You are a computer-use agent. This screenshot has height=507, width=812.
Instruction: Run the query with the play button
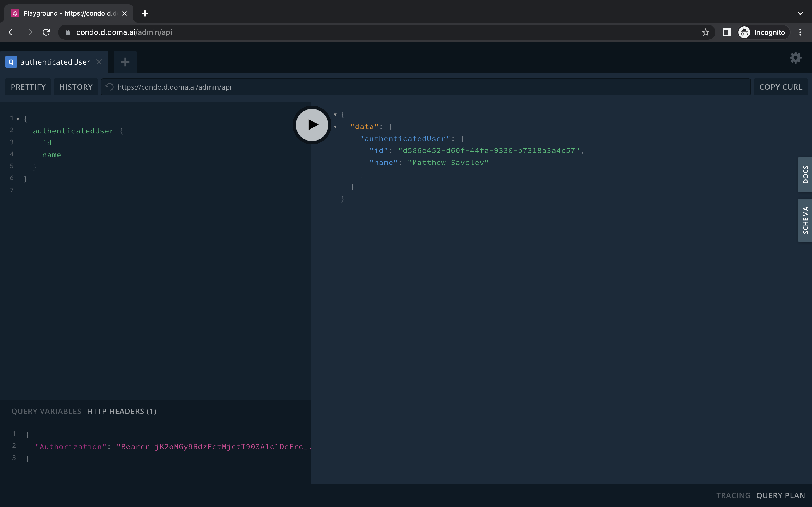(312, 125)
